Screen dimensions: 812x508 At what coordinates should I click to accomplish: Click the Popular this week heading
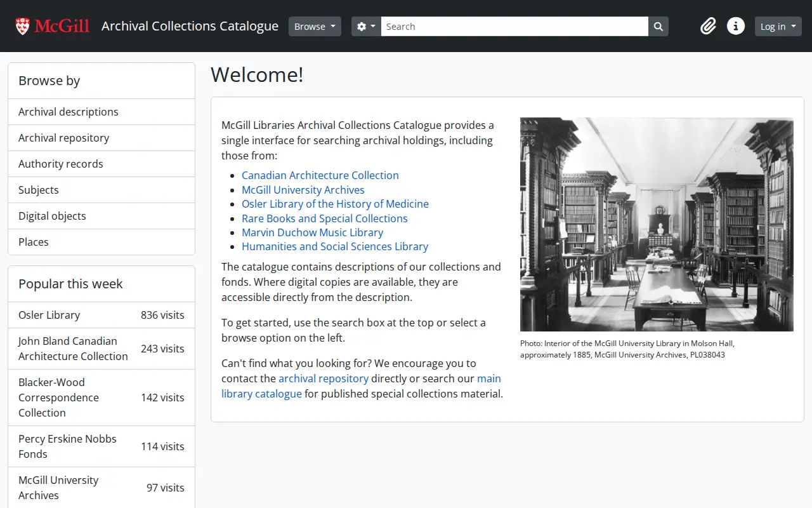click(x=70, y=284)
